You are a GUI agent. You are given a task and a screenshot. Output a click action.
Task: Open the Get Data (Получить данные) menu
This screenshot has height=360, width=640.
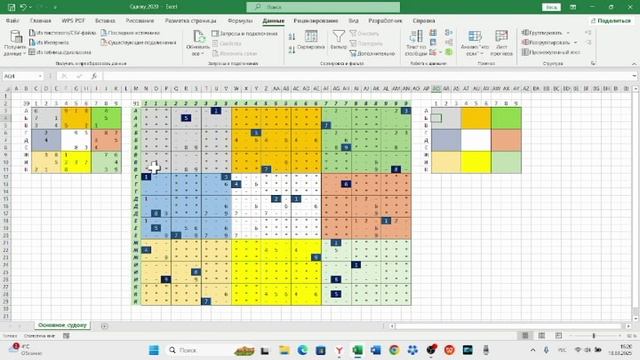(x=15, y=42)
